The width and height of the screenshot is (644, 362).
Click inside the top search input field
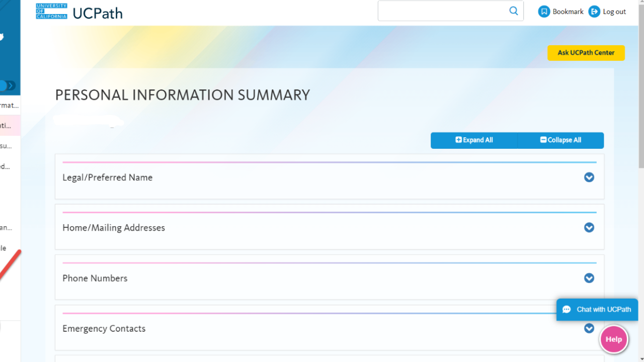(x=443, y=11)
